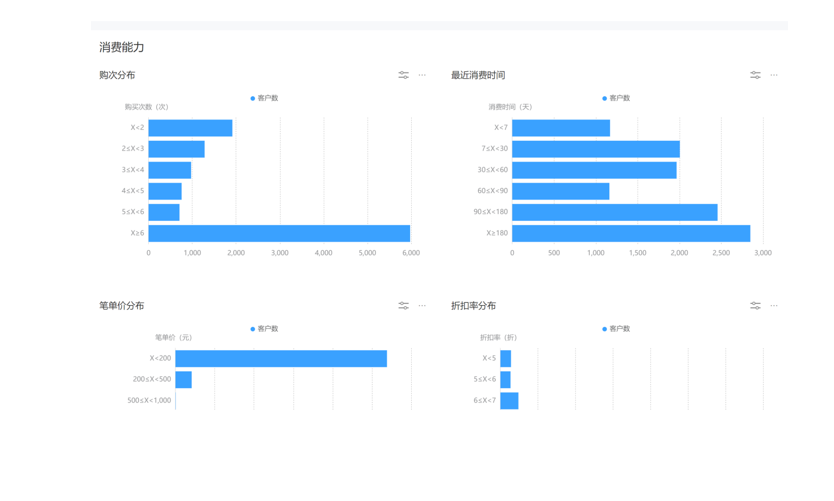834x501 pixels.
Task: Click the ellipsis icon on 最近消费时间 chart
Action: pos(774,75)
